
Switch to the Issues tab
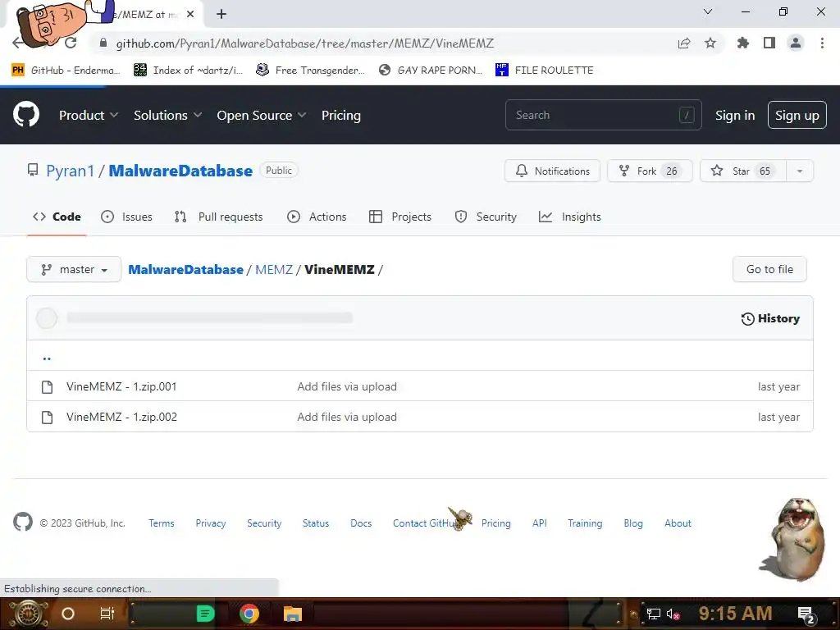pos(127,217)
